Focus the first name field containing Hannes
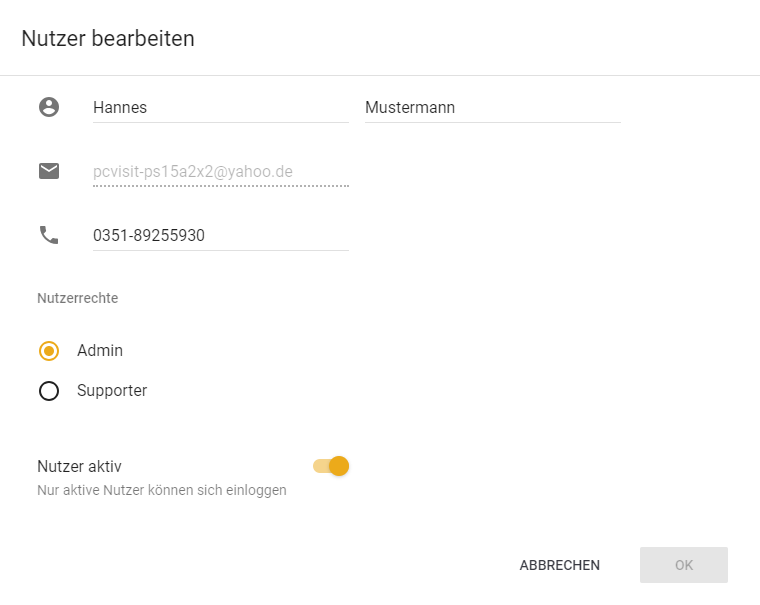Image resolution: width=760 pixels, height=605 pixels. (220, 108)
